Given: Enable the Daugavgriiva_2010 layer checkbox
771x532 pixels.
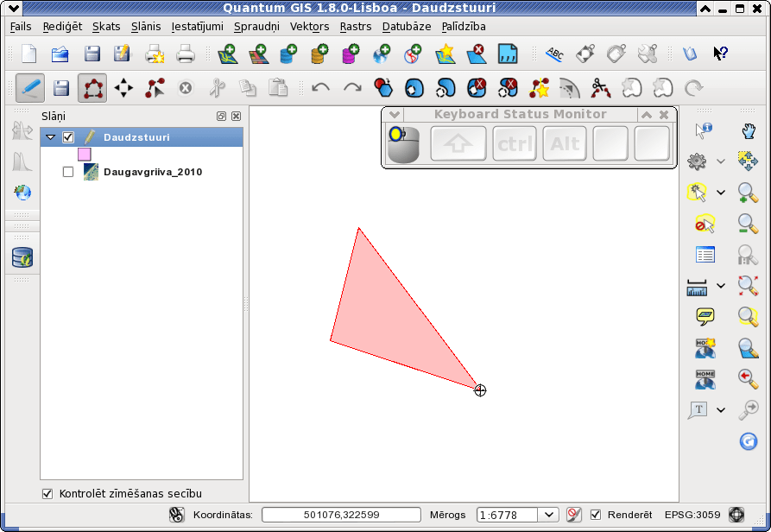Looking at the screenshot, I should (x=68, y=172).
